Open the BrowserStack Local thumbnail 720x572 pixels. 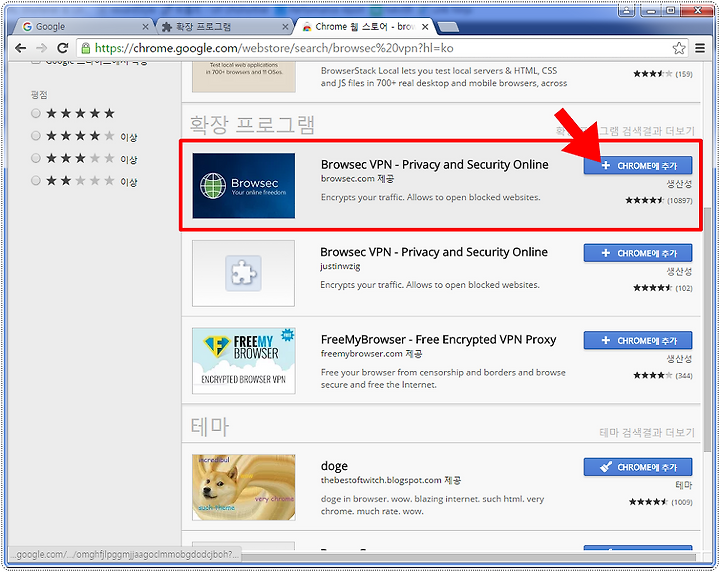[x=243, y=77]
